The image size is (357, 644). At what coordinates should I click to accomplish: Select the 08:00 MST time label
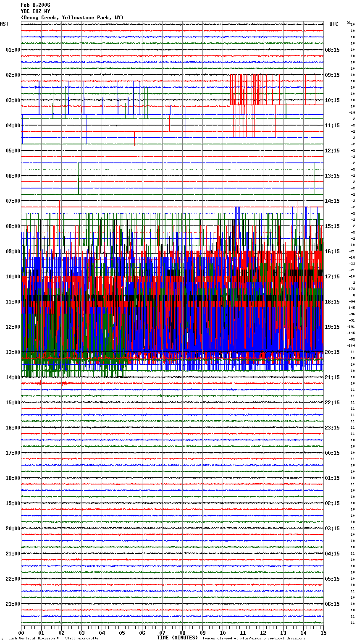tap(13, 226)
